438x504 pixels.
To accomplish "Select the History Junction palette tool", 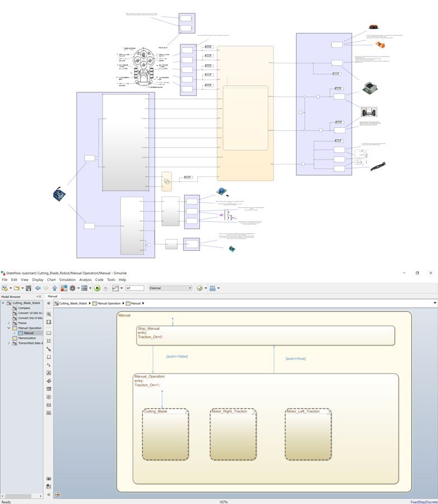I will pyautogui.click(x=49, y=397).
